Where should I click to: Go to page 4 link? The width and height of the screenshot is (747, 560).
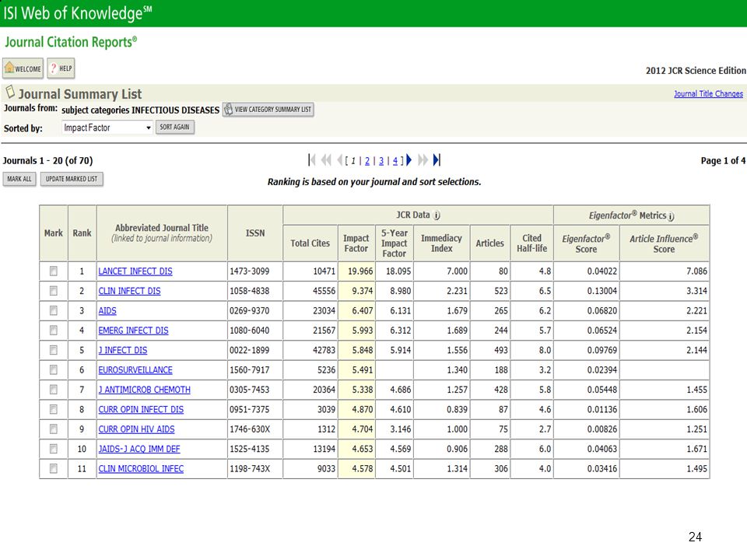[395, 161]
